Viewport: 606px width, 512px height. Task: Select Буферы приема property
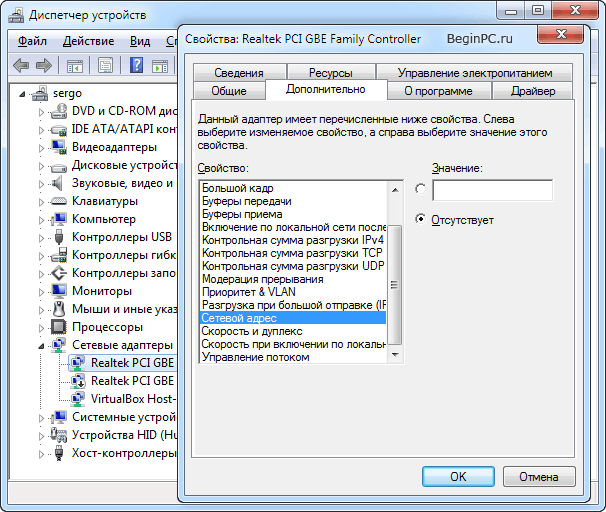click(293, 214)
